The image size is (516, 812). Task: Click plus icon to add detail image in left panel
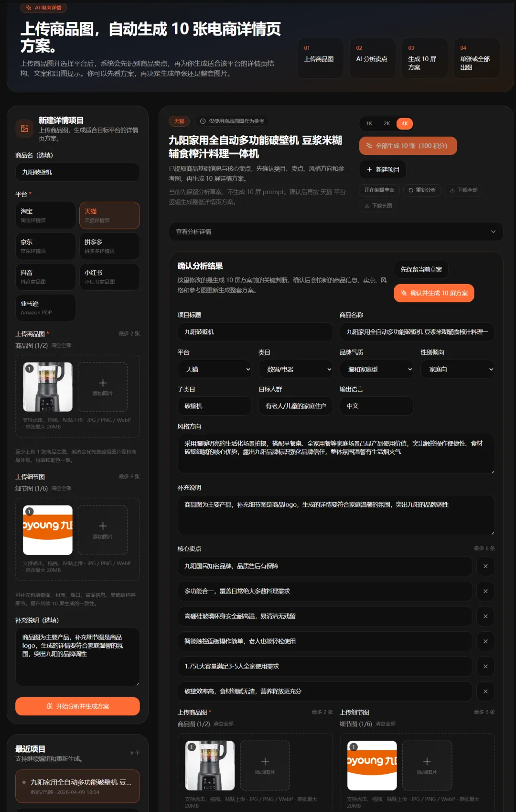pyautogui.click(x=103, y=530)
